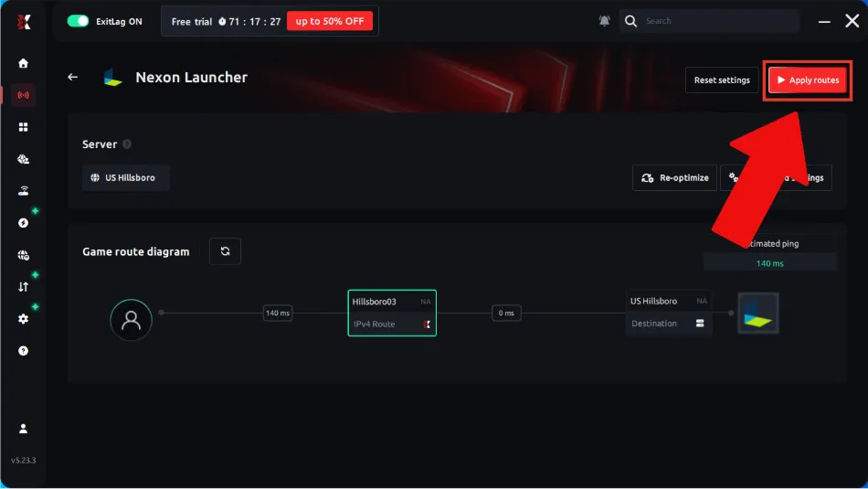Toggle the ExitLag ON switch
Screen dimensions: 868x489
78,21
